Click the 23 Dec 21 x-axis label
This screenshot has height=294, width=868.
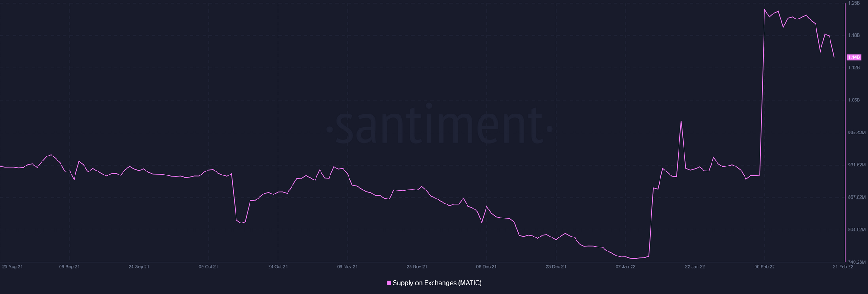[556, 267]
